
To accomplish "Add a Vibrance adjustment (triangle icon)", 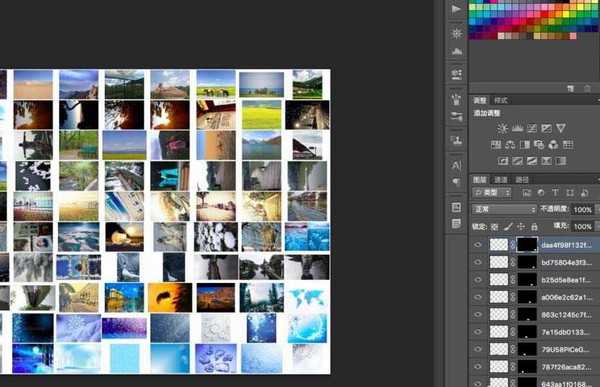I will click(x=561, y=128).
